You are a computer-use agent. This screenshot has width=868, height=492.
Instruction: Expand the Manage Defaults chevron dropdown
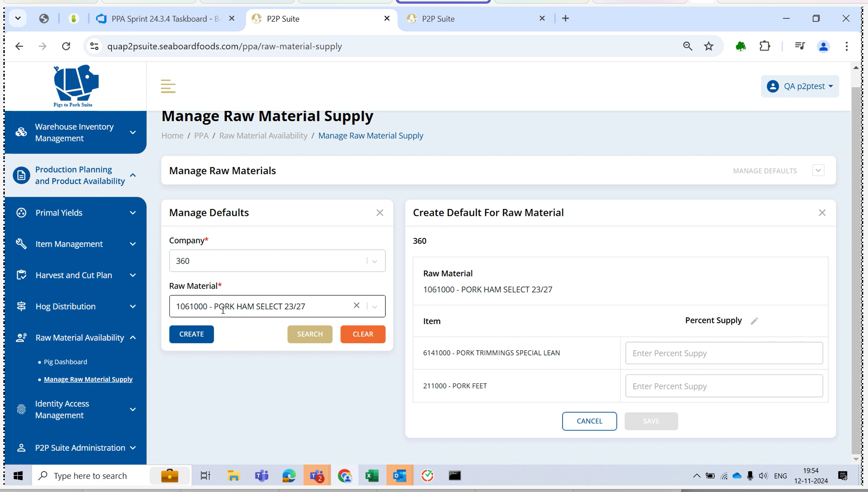coord(818,171)
